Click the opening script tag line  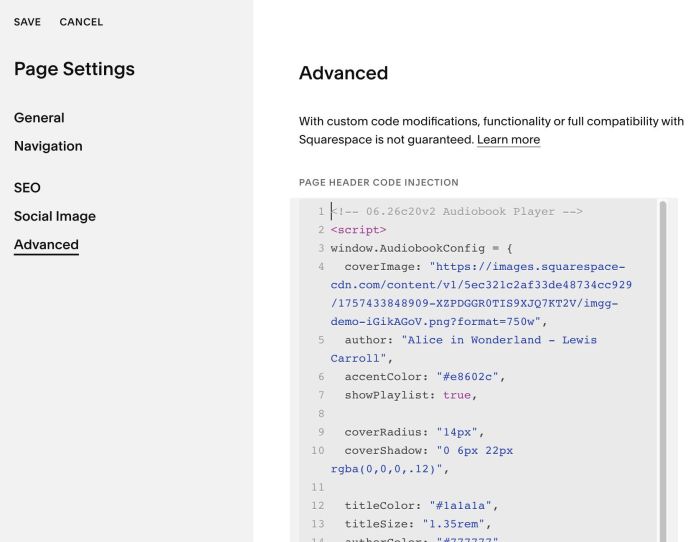(358, 230)
